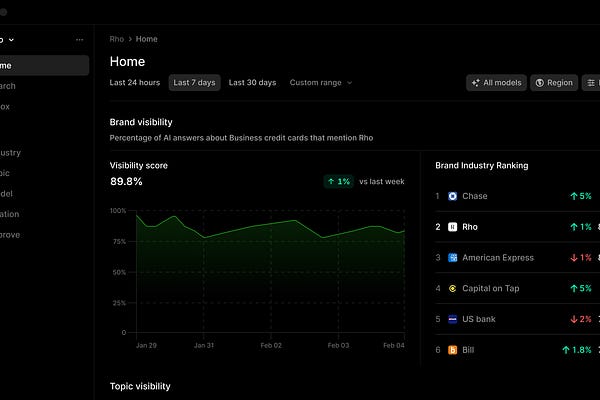600x400 pixels.
Task: Click the 89.8% visibility score value
Action: [x=126, y=181]
